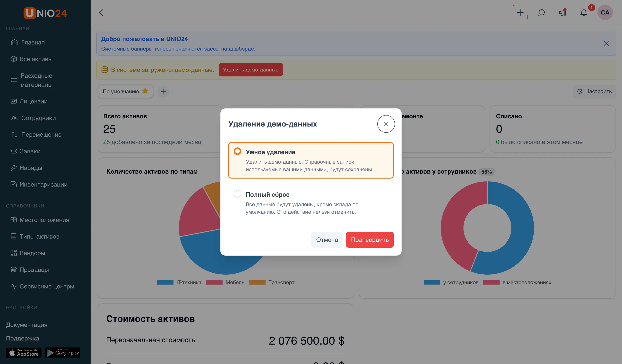
Task: Click the plus quick-add icon in header
Action: (x=520, y=12)
